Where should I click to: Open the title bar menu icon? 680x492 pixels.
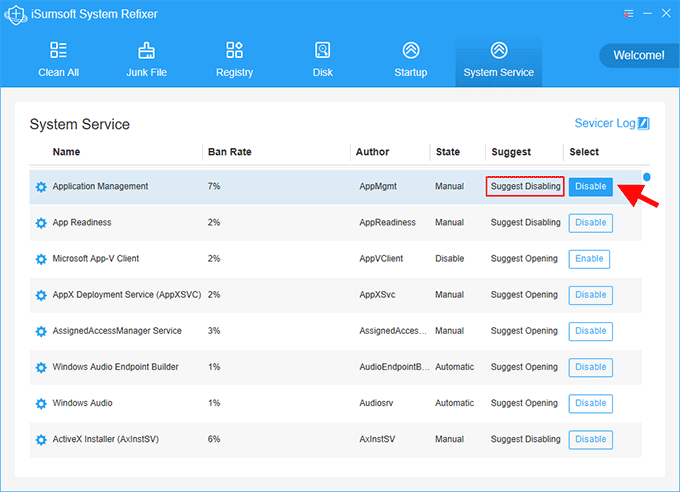(x=628, y=14)
